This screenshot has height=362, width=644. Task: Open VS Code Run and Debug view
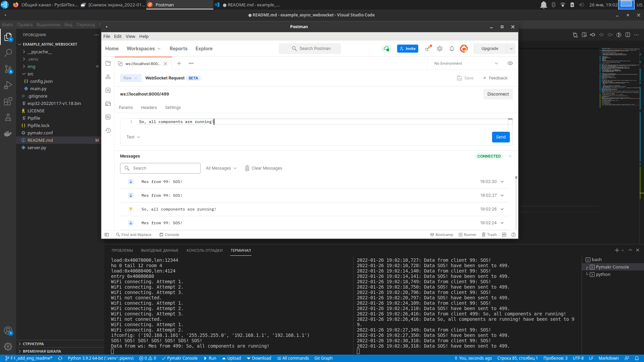click(x=8, y=85)
